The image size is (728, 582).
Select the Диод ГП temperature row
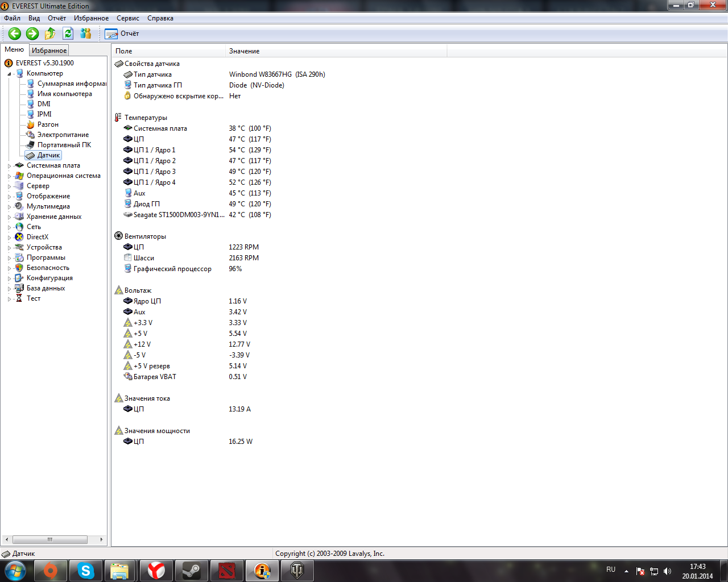(197, 204)
